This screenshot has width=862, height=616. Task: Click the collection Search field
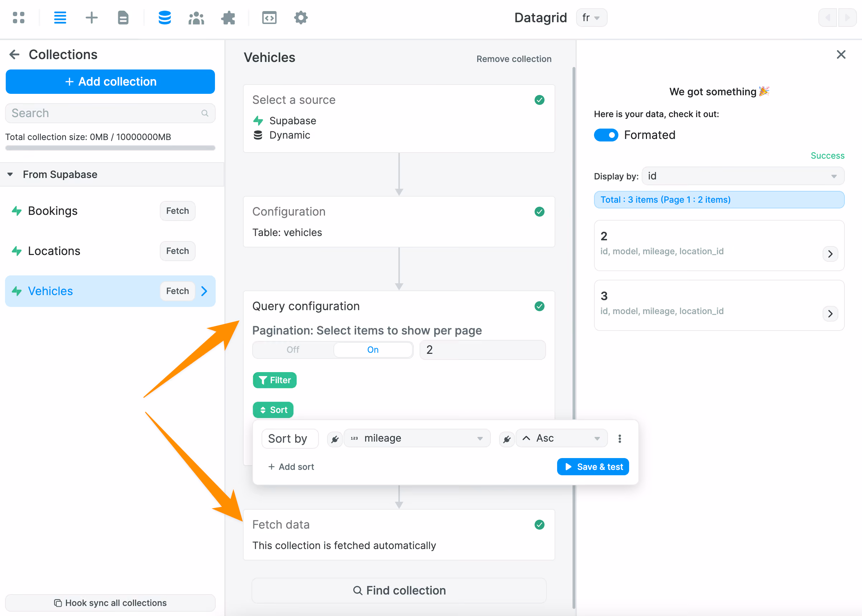(110, 113)
